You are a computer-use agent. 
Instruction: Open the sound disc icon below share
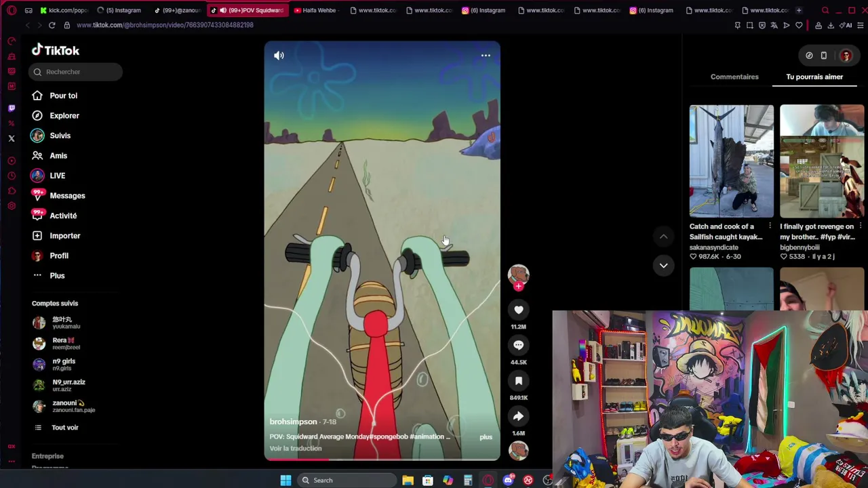point(519,451)
